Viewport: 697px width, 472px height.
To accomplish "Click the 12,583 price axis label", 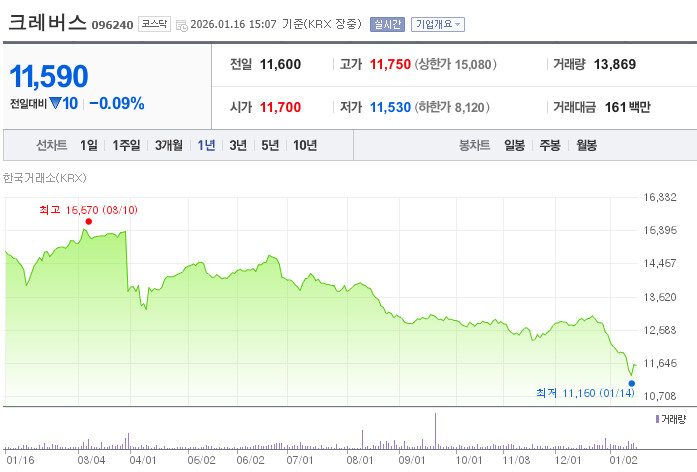I will pos(660,330).
